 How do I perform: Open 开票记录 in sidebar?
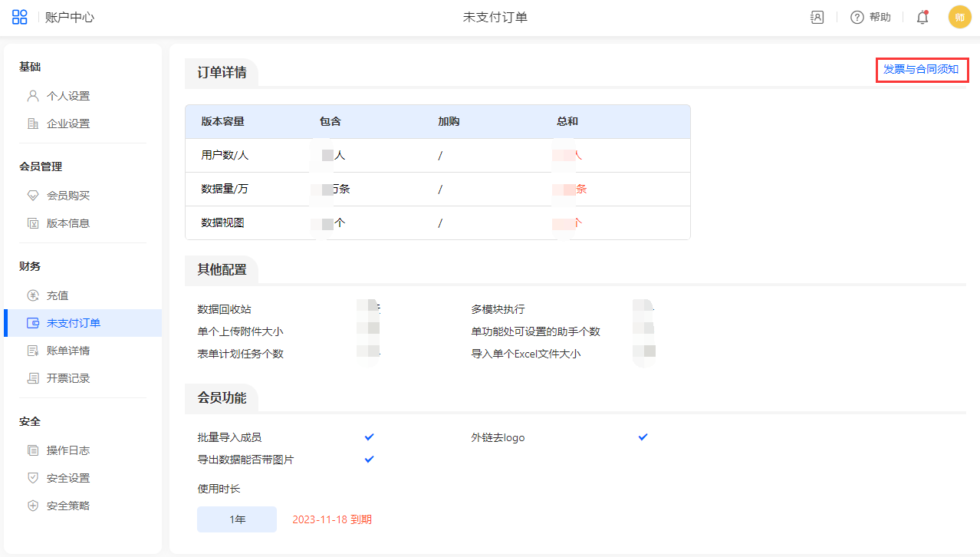[67, 378]
